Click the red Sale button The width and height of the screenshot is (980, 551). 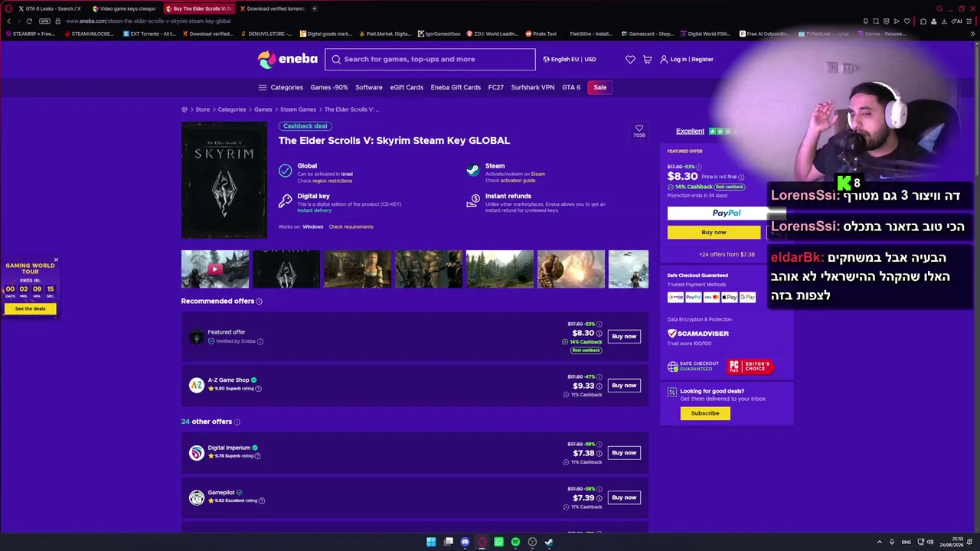pyautogui.click(x=600, y=87)
